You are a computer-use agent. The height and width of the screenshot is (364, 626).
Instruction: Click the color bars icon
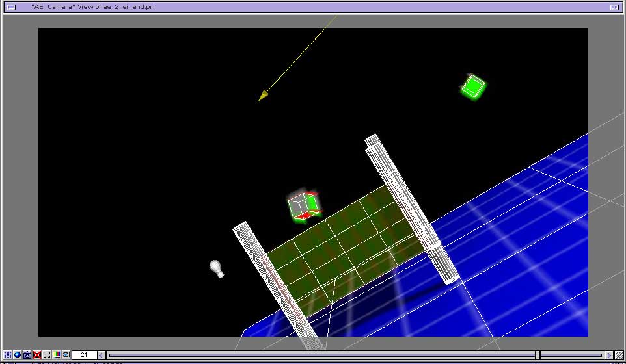[57, 355]
